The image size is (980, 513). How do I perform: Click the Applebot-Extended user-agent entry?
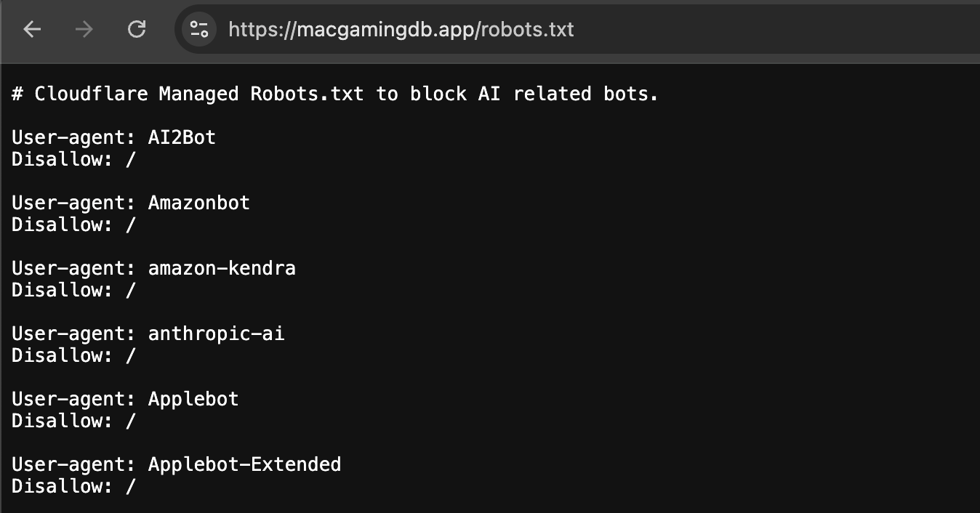point(175,464)
